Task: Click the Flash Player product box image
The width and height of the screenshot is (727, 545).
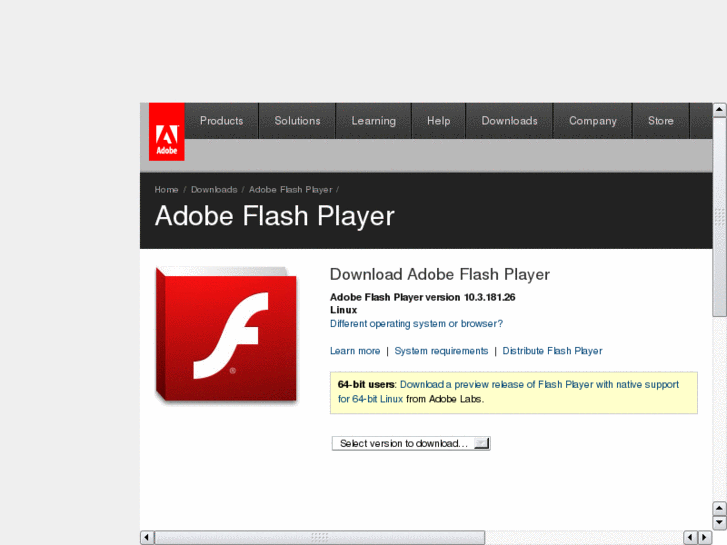Action: (x=226, y=334)
